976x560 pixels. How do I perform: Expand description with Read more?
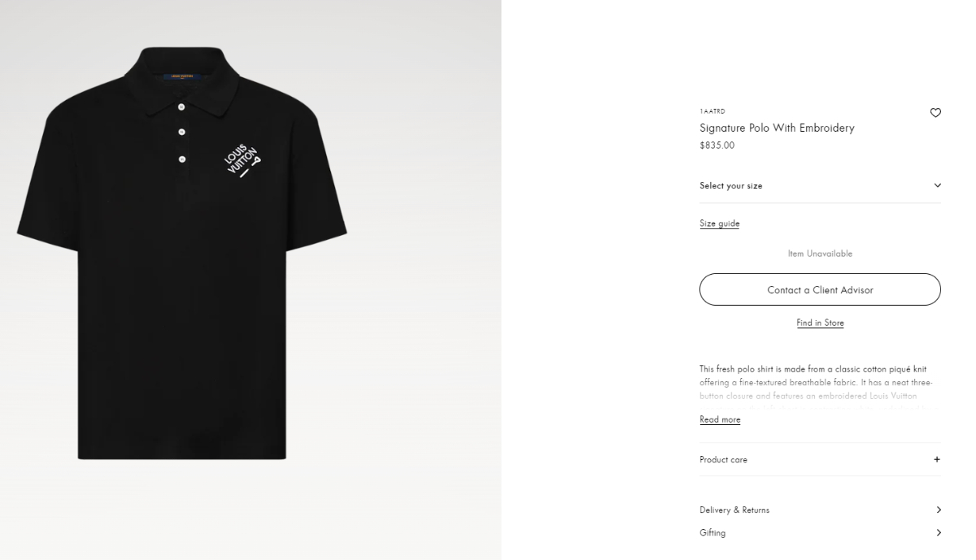pyautogui.click(x=720, y=419)
